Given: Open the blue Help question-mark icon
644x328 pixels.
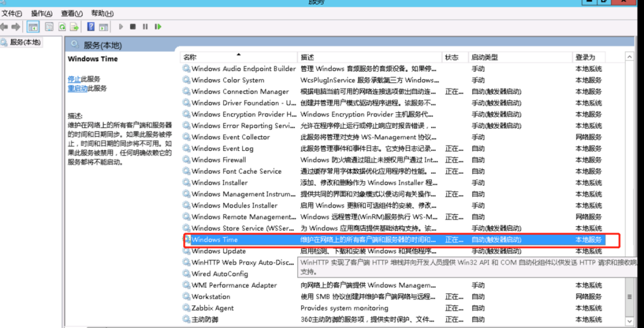Looking at the screenshot, I should click(91, 27).
